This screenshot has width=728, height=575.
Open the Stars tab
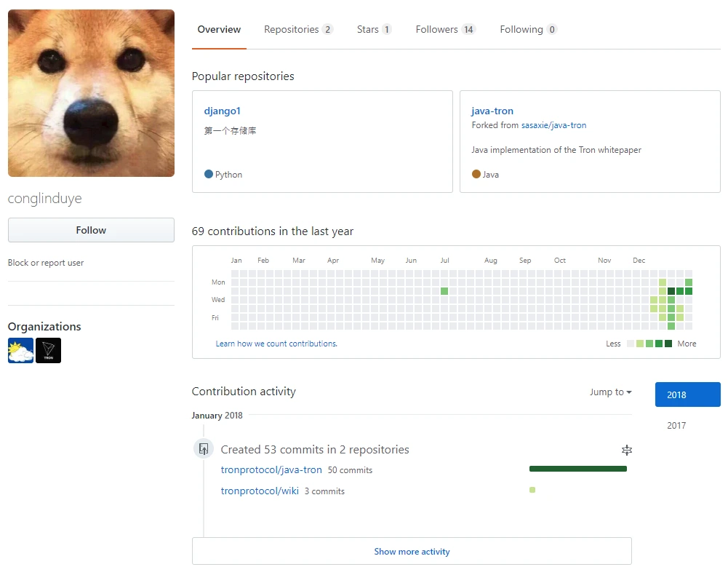click(x=375, y=29)
